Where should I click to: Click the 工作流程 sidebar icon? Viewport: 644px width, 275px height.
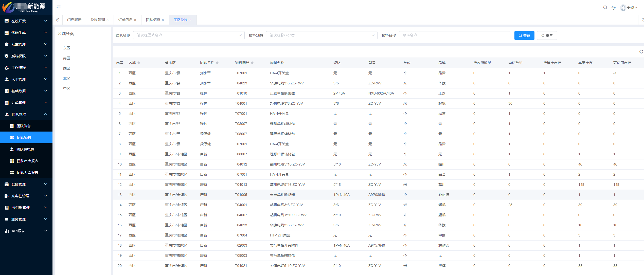[x=7, y=68]
